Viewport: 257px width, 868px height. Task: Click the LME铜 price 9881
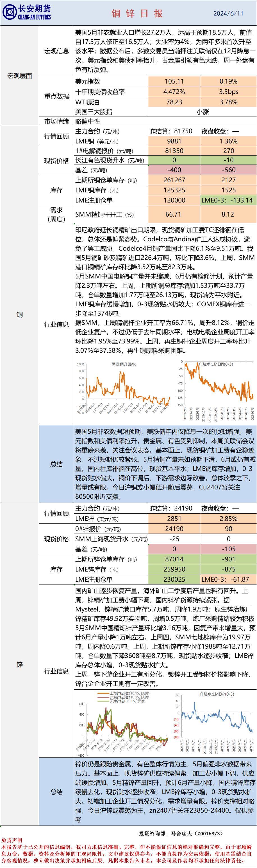174,141
